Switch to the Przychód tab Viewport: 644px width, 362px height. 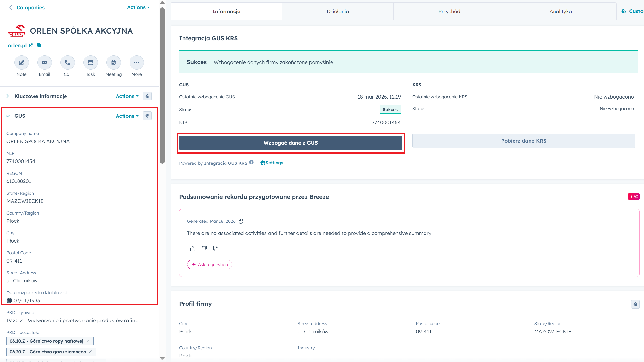[x=449, y=12]
